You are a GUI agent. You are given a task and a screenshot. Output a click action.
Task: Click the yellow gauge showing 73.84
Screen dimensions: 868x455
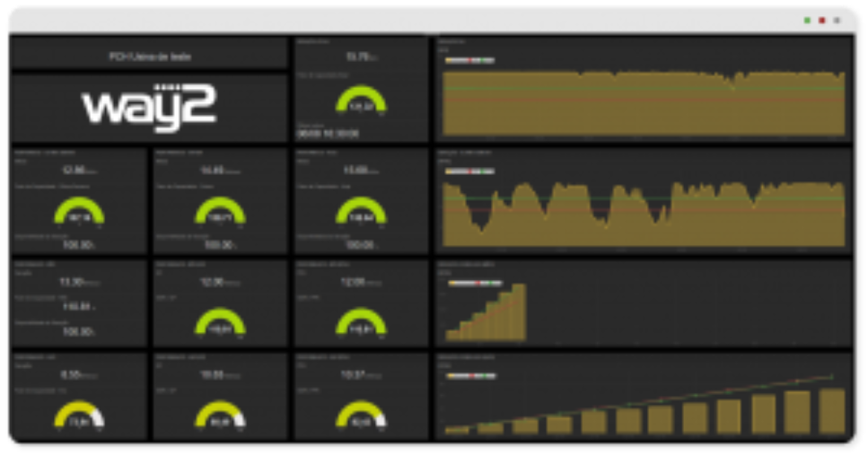(x=79, y=416)
